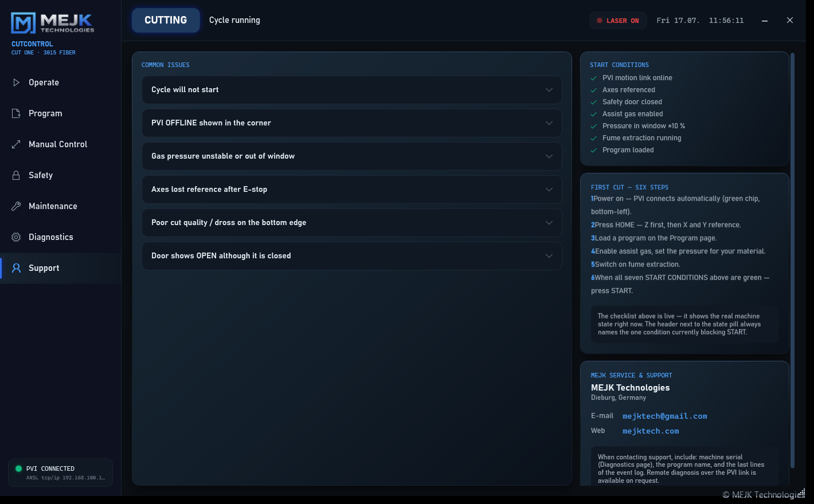
Task: Click the checkmark beside Axes referenced
Action: pos(594,90)
